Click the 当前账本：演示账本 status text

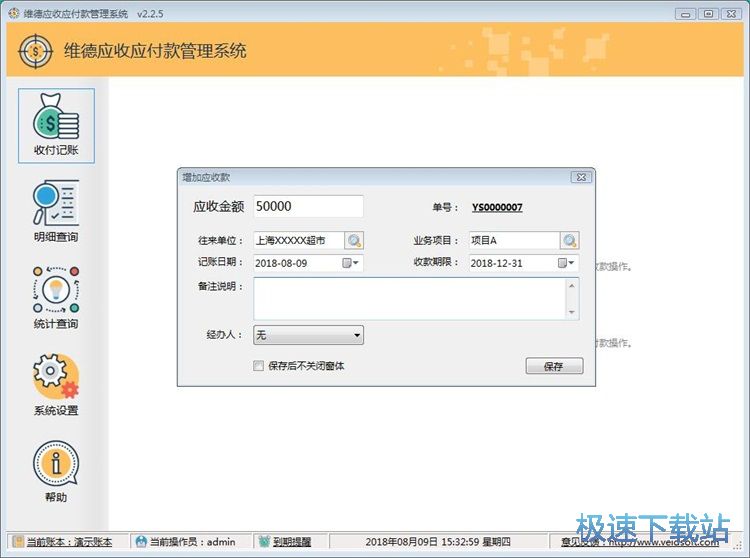[x=69, y=542]
